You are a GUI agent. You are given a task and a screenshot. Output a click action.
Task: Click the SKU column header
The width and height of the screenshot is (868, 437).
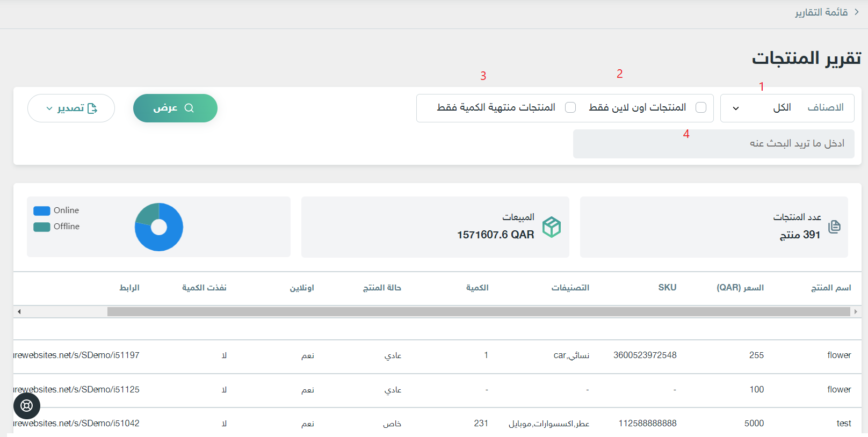(668, 288)
